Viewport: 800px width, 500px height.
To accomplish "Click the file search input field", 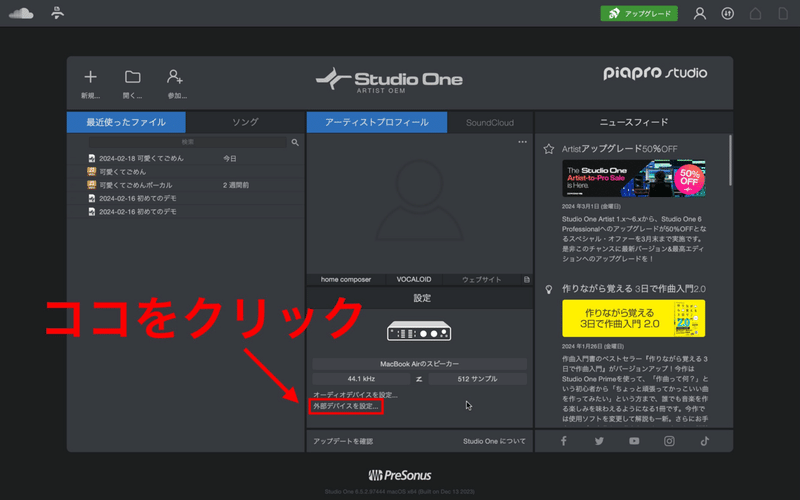I will [187, 142].
